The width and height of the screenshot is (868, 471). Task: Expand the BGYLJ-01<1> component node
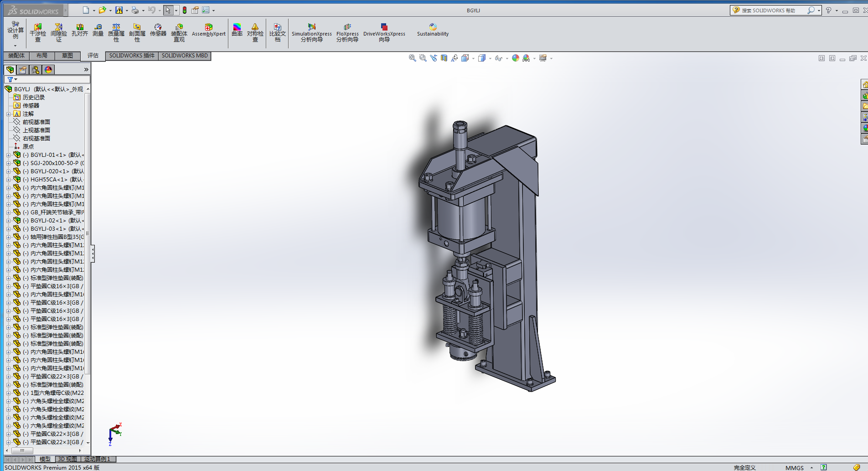click(8, 155)
